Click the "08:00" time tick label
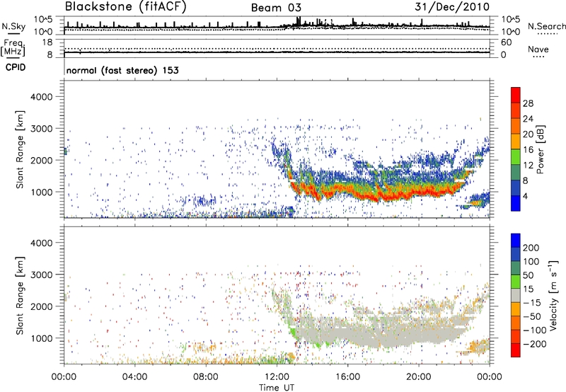This screenshot has width=566, height=392. 205,377
